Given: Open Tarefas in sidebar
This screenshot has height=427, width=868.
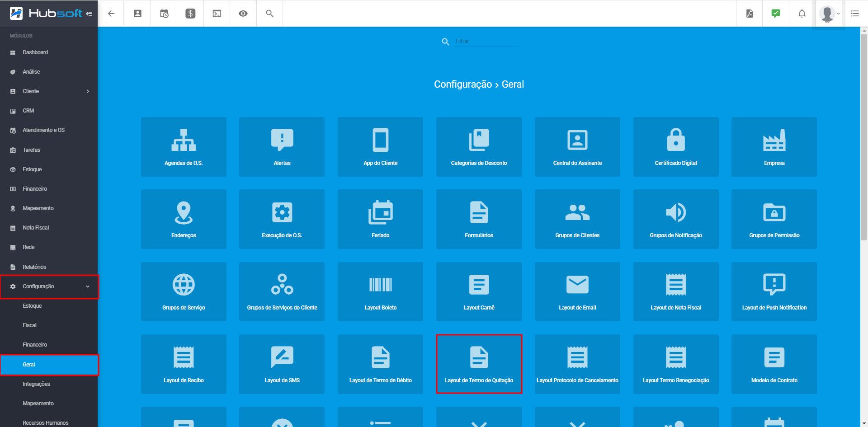Looking at the screenshot, I should coord(49,150).
